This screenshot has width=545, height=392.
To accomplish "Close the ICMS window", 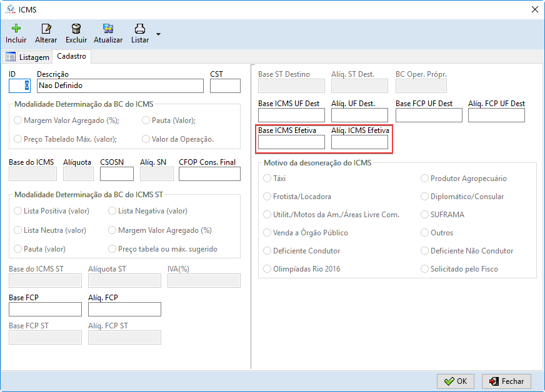I will pos(534,9).
